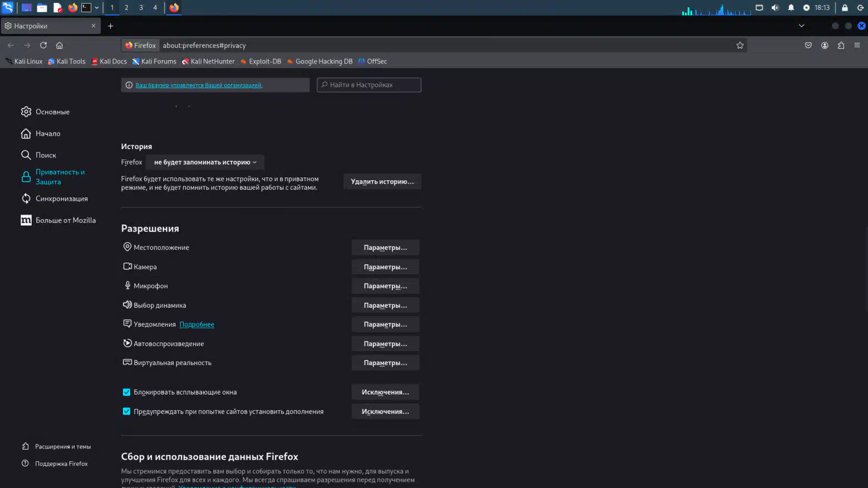868x488 pixels.
Task: Launch Firefox from the panel launcher
Action: [x=72, y=8]
